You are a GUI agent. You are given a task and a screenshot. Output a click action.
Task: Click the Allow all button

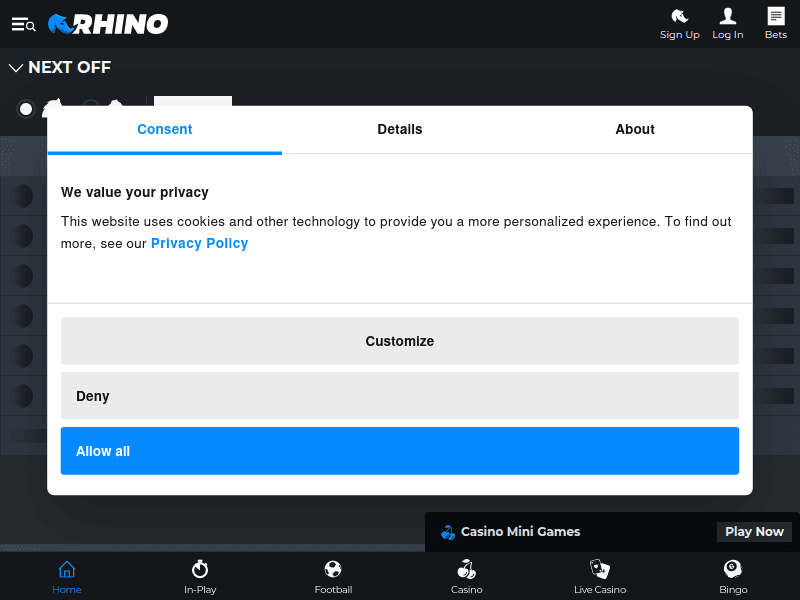click(x=399, y=451)
